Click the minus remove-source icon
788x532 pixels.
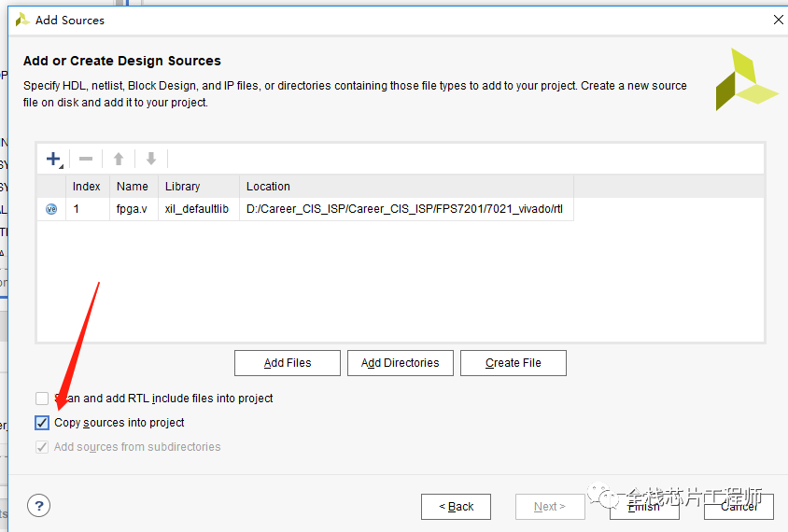[x=86, y=159]
